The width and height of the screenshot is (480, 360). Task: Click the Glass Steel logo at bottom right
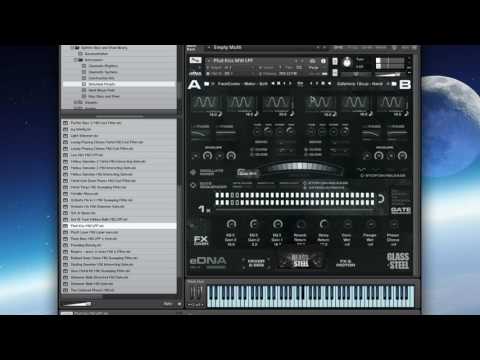click(x=398, y=261)
